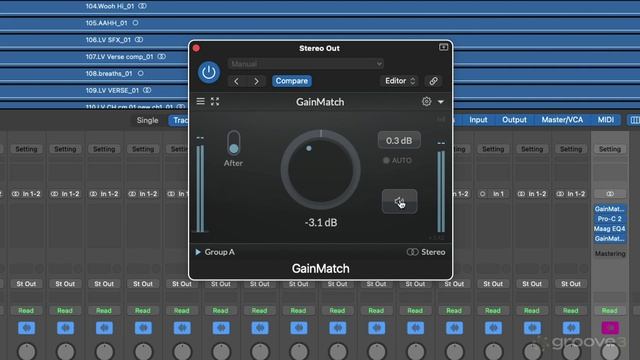
Task: Select track 106.LV SFX_01
Action: tap(108, 40)
